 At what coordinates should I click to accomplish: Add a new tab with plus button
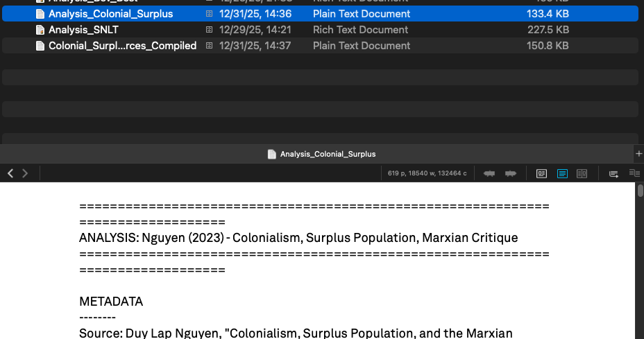click(x=638, y=153)
